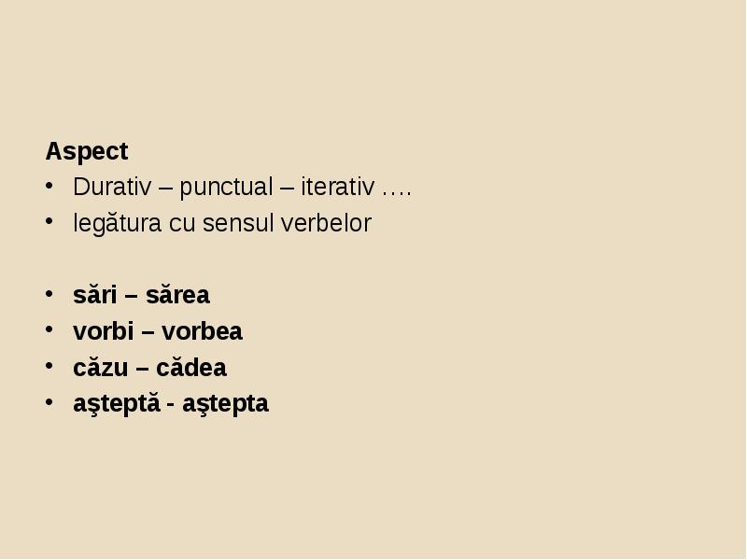The image size is (747, 560).
Task: Select the căzu – cădea line
Action: click(x=149, y=368)
